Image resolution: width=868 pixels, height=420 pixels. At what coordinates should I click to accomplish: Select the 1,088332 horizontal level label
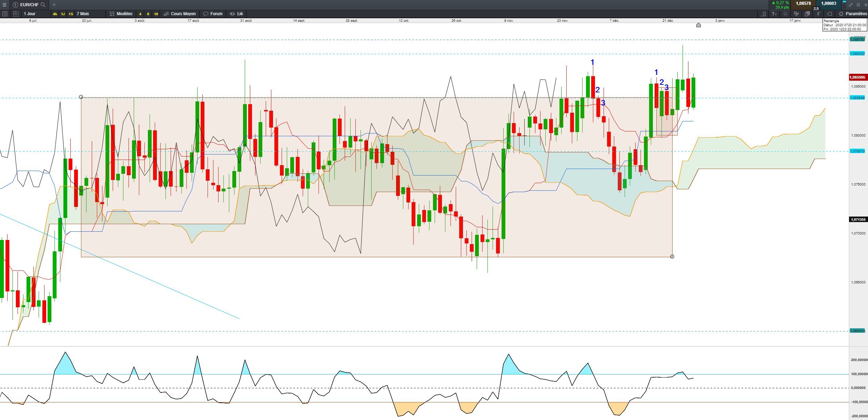(857, 54)
